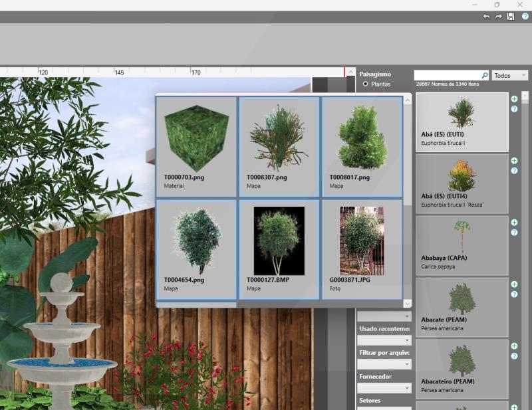Select the Ababaya (CAPA) plant entry
This screenshot has height=410, width=532.
point(462,243)
